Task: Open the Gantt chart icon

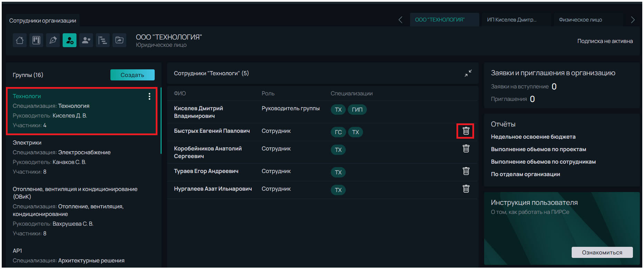Action: point(103,40)
